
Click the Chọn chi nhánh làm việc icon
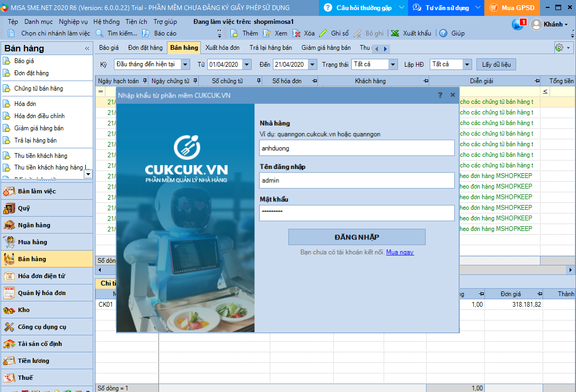click(11, 33)
